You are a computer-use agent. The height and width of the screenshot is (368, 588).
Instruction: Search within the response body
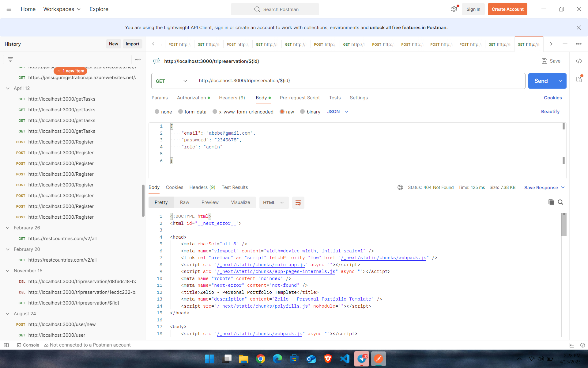point(560,202)
